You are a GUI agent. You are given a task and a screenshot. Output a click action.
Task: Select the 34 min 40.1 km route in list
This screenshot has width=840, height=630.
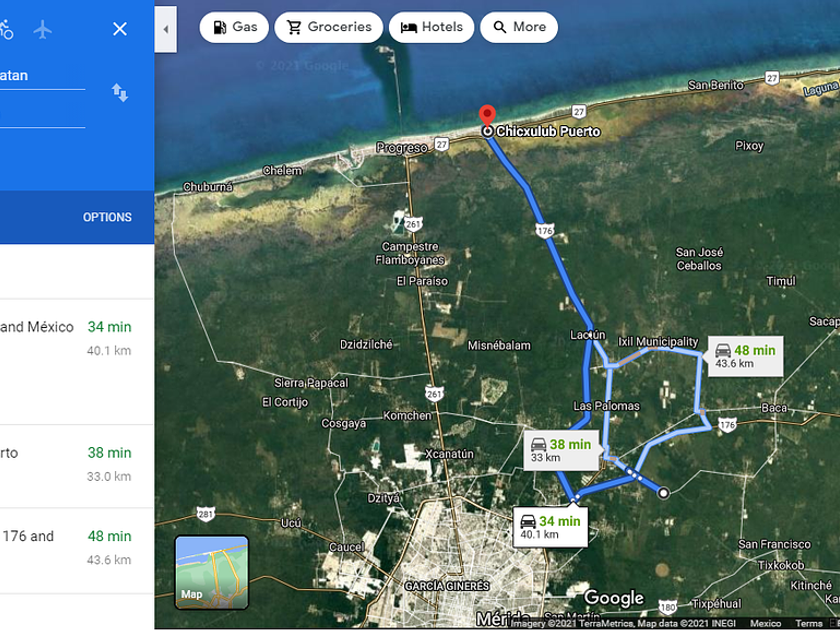coord(77,362)
